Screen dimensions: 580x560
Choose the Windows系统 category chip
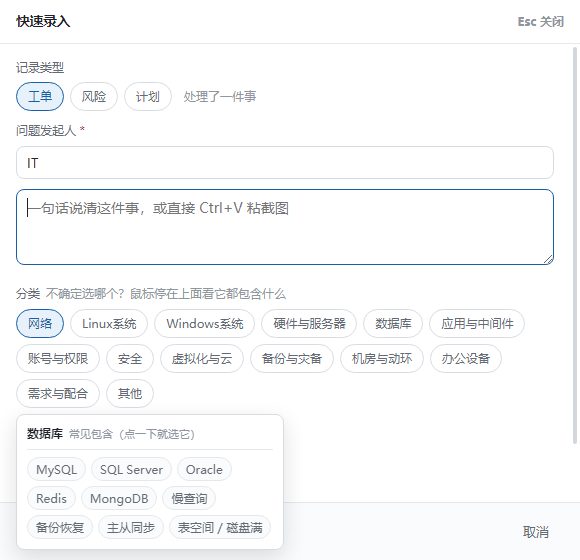(205, 324)
